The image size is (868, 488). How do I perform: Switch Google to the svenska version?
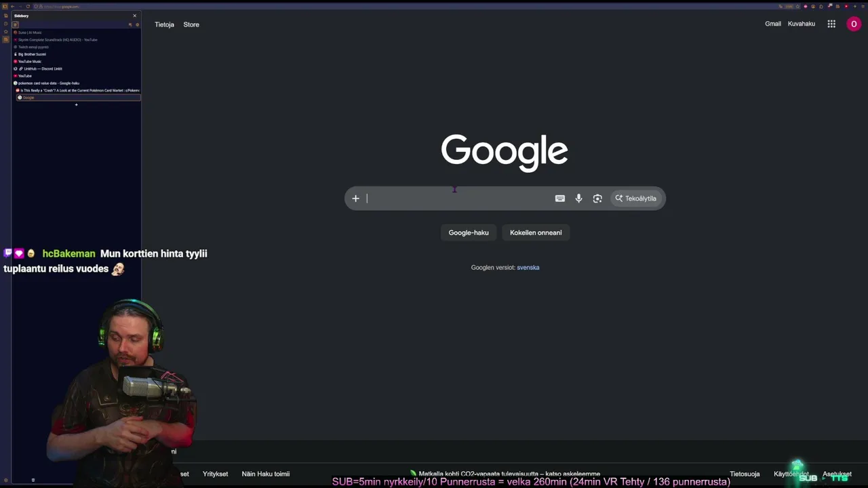[528, 268]
